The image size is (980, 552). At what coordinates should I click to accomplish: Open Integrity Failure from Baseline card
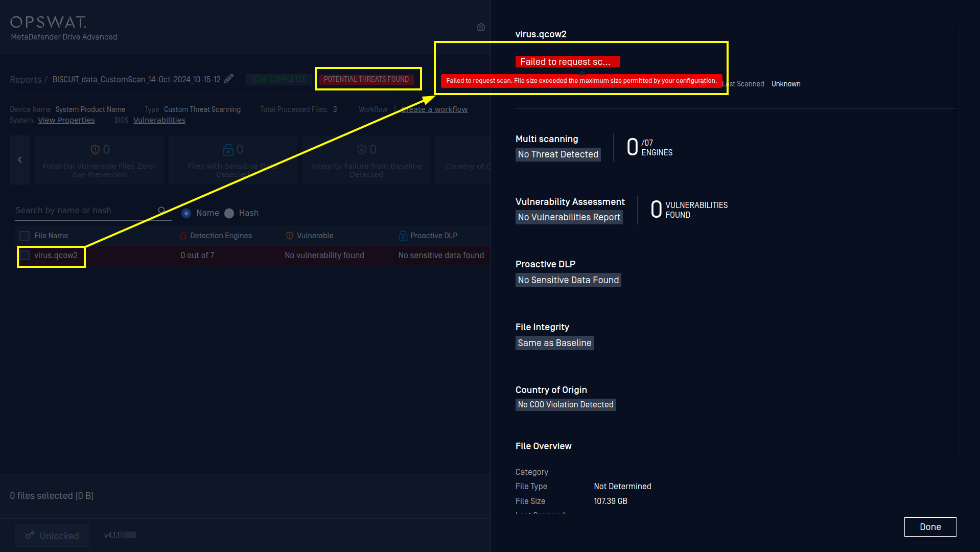click(x=366, y=160)
